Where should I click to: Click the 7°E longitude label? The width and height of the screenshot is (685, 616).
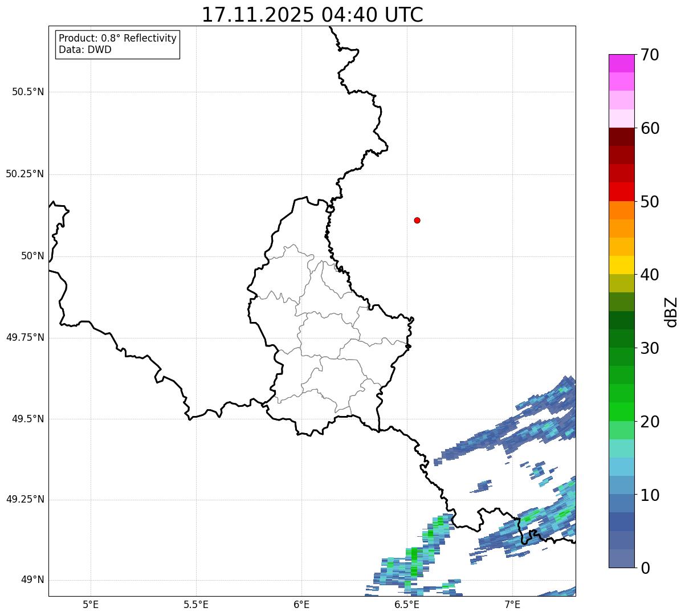click(512, 604)
